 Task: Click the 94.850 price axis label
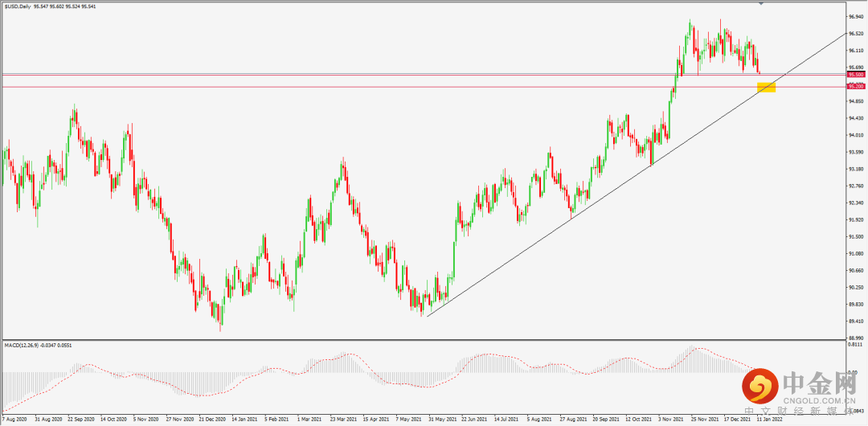click(x=857, y=101)
